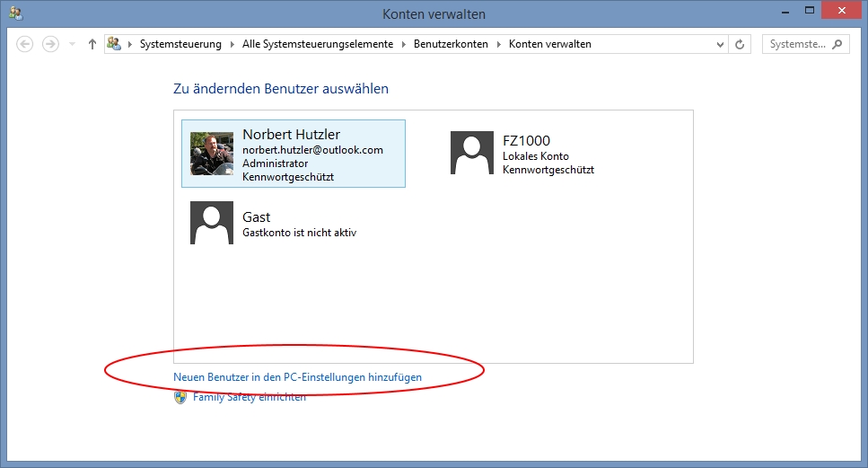The height and width of the screenshot is (468, 868).
Task: Expand the chevron after Systemsteuerung
Action: pos(232,44)
